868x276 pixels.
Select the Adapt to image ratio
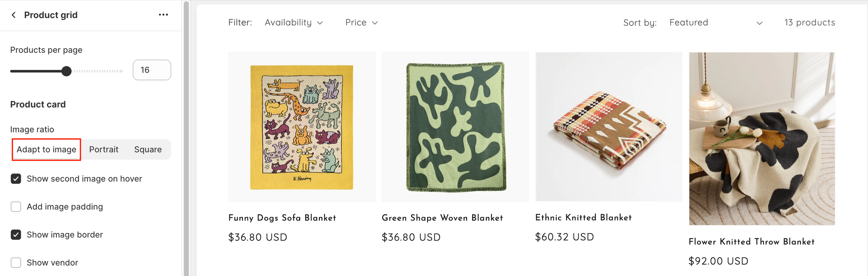[46, 150]
